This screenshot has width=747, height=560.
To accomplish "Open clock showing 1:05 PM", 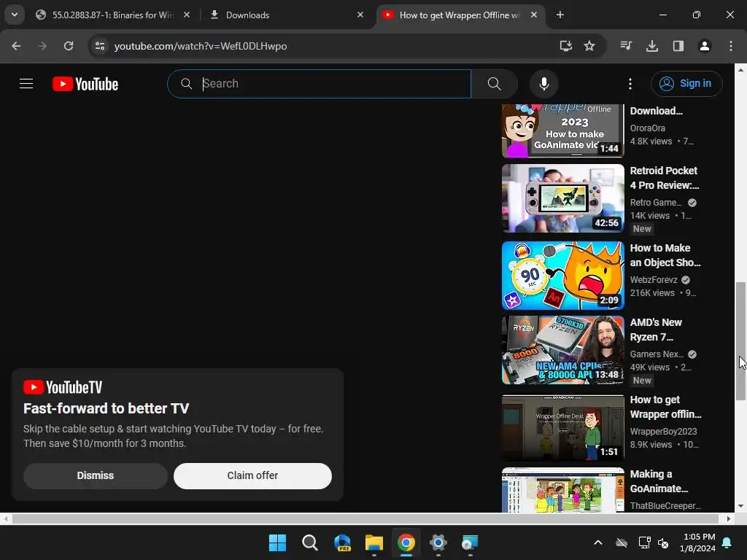I will click(x=697, y=542).
